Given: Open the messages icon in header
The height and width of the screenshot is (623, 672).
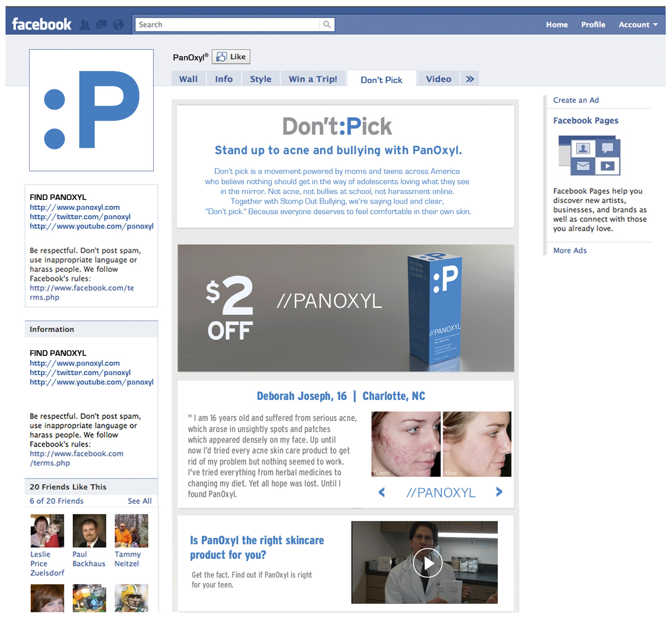Looking at the screenshot, I should [x=102, y=25].
